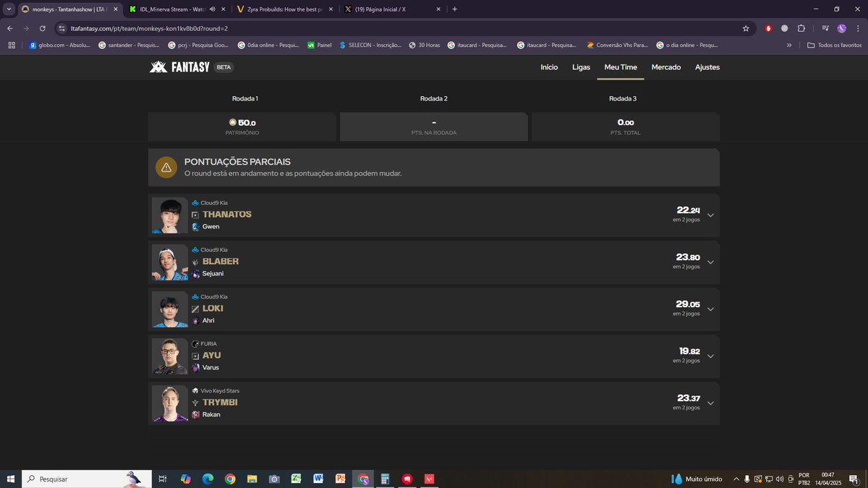Open Excel from taskbar

(296, 479)
